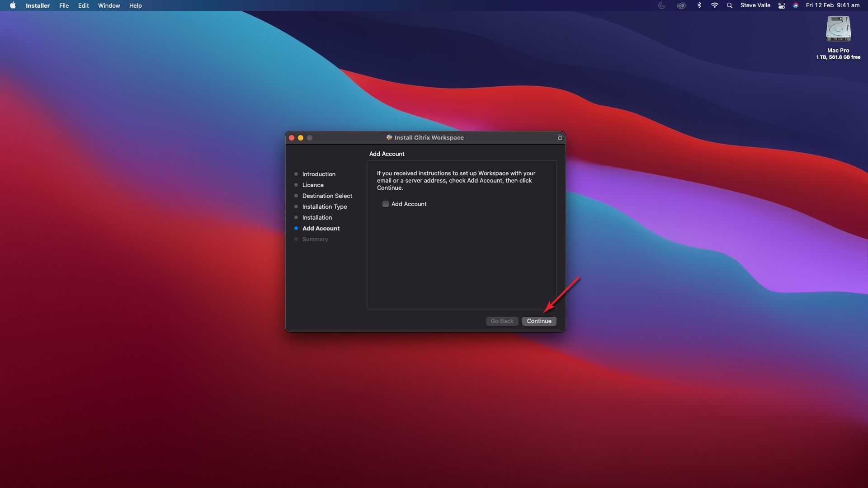Open the Window menu

tap(109, 5)
